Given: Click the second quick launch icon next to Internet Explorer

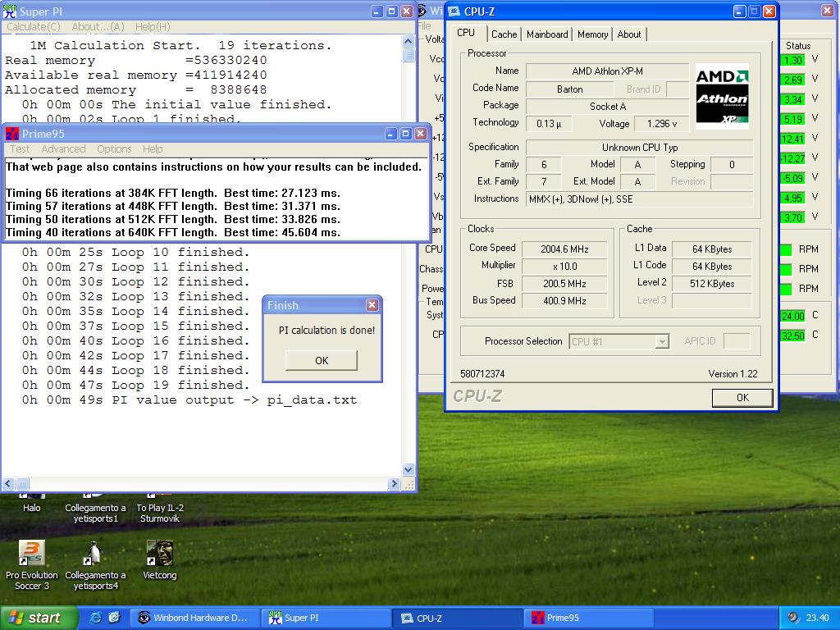Looking at the screenshot, I should click(x=114, y=618).
